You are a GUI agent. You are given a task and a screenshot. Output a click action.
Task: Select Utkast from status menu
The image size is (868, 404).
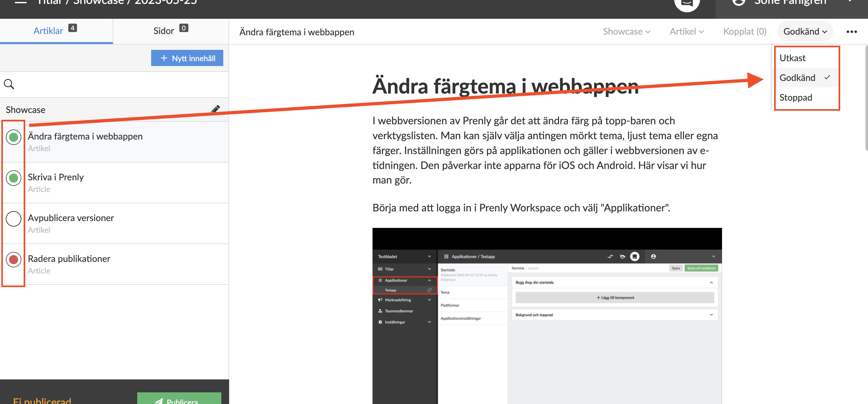792,58
